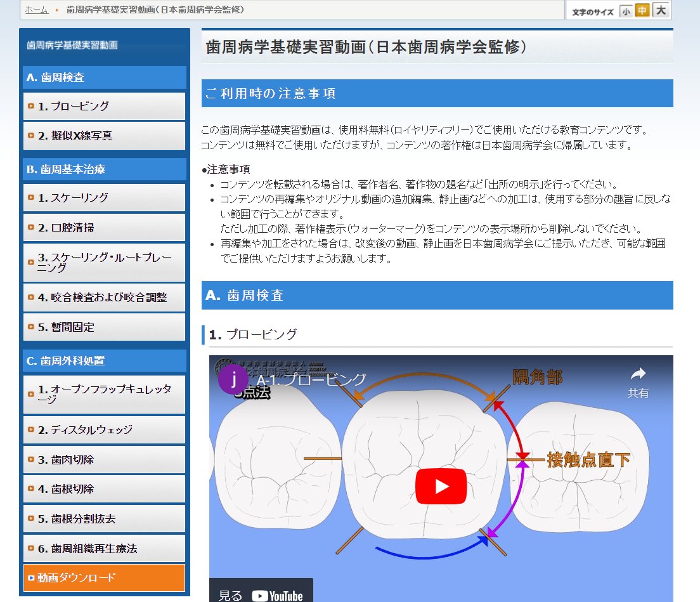Set text size to large (大)
This screenshot has height=602, width=700.
(x=661, y=10)
